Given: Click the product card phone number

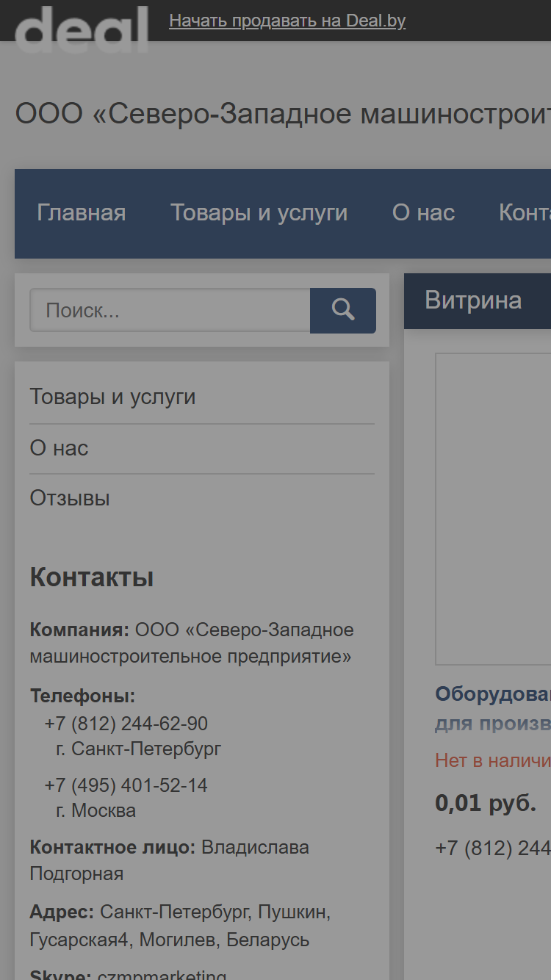Looking at the screenshot, I should (x=493, y=849).
